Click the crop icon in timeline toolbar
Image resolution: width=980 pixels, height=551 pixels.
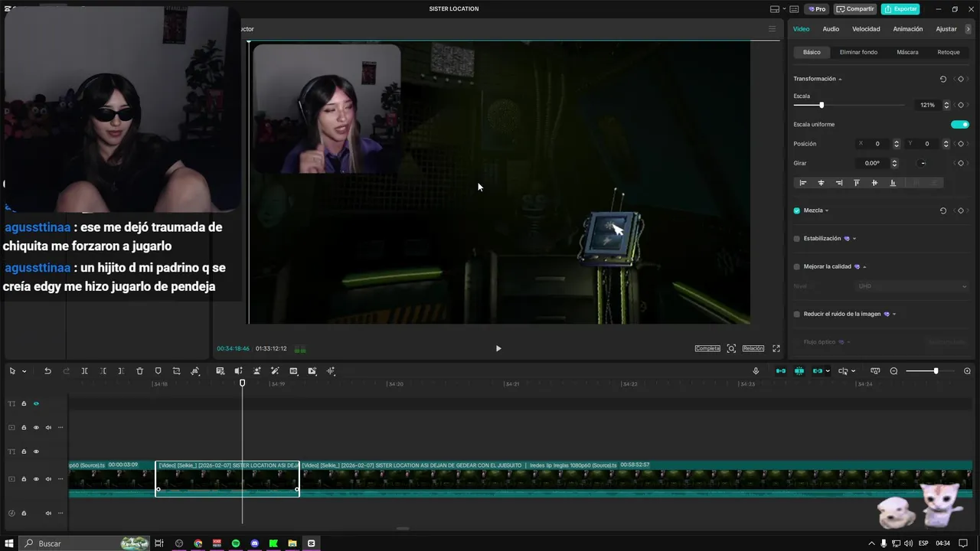coord(176,371)
